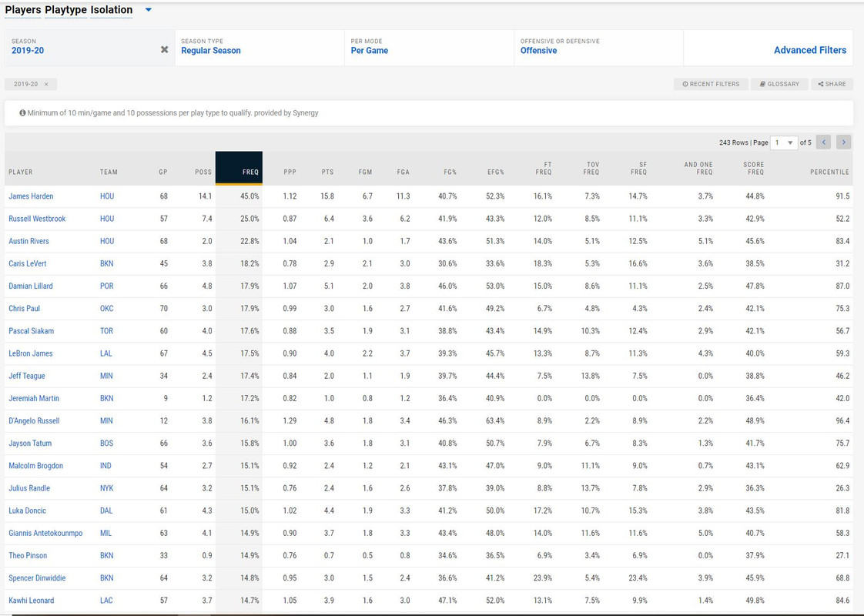Sort table by PLAYER column
864x616 pixels.
[20, 172]
